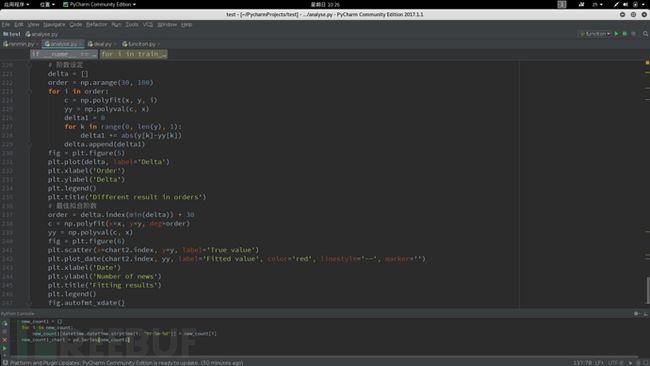Close the console with red X icon
Image resolution: width=650 pixels, height=366 pixels.
5,340
